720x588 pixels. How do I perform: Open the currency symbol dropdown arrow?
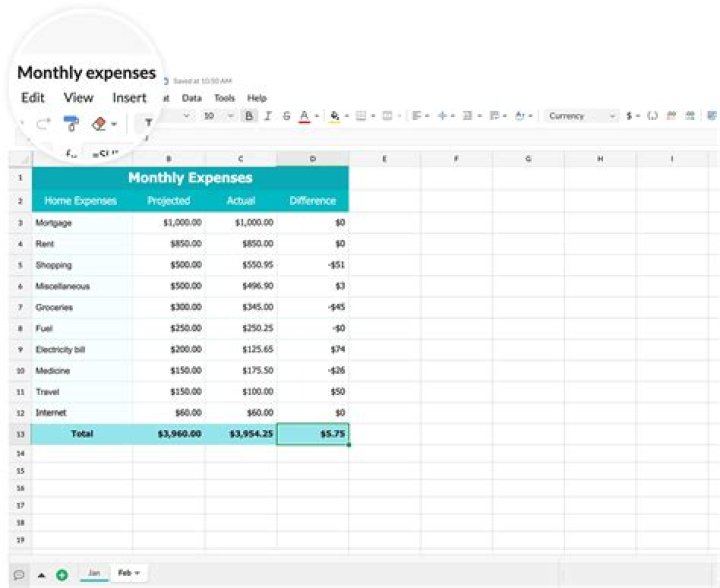[x=638, y=117]
